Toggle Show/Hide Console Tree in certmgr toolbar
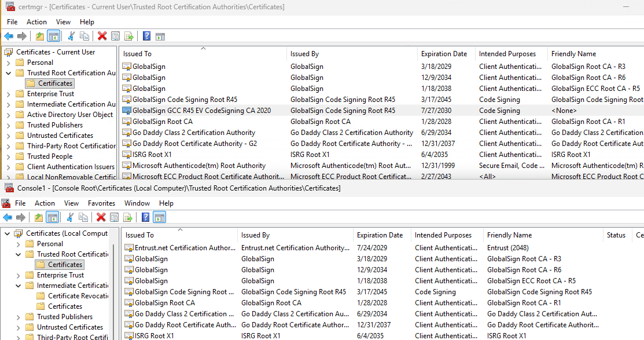The height and width of the screenshot is (340, 644). point(53,36)
